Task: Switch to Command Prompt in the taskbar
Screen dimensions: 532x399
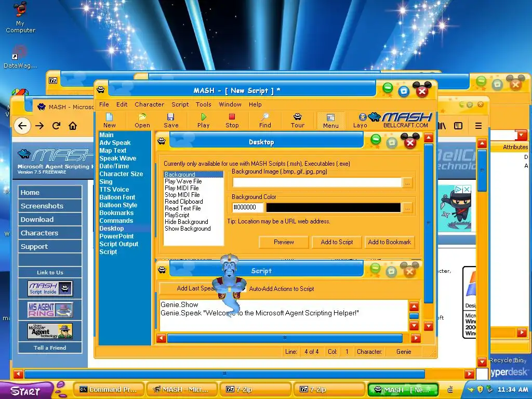Action: coord(109,390)
